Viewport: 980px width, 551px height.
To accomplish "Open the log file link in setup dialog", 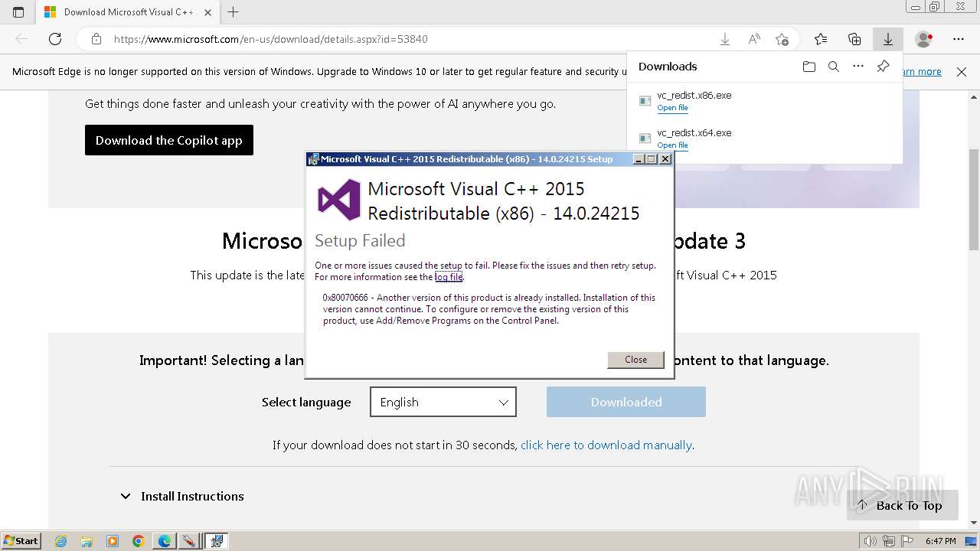I will tap(449, 277).
